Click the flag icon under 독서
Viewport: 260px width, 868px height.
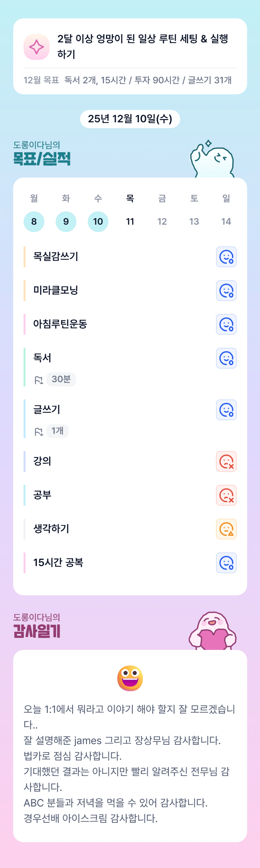(x=39, y=380)
